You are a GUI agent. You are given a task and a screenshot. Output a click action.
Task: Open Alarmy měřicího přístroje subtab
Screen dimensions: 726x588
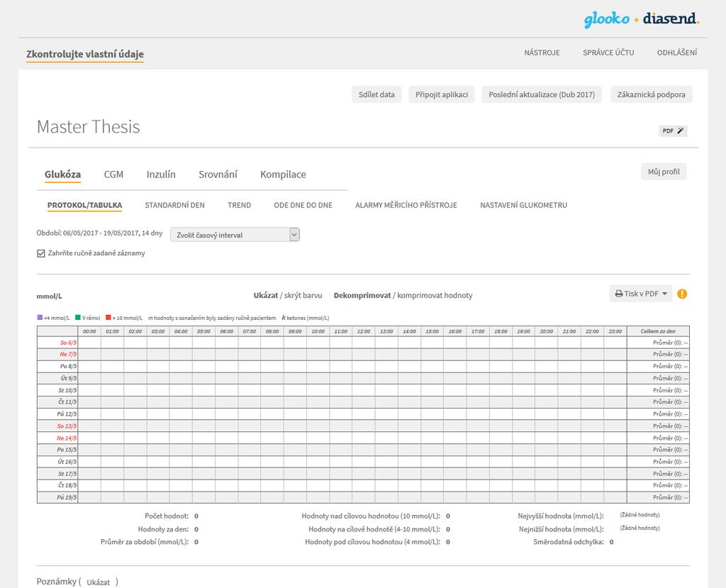(406, 205)
